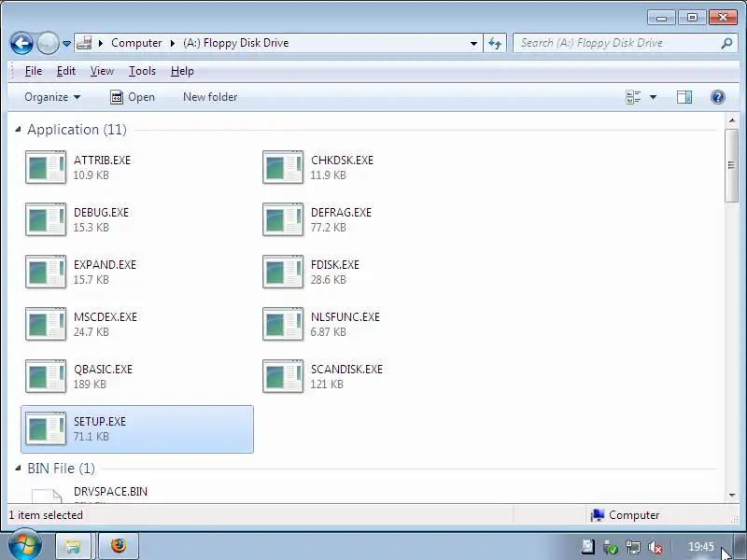
Task: Open the address bar history dropdown
Action: pyautogui.click(x=473, y=43)
